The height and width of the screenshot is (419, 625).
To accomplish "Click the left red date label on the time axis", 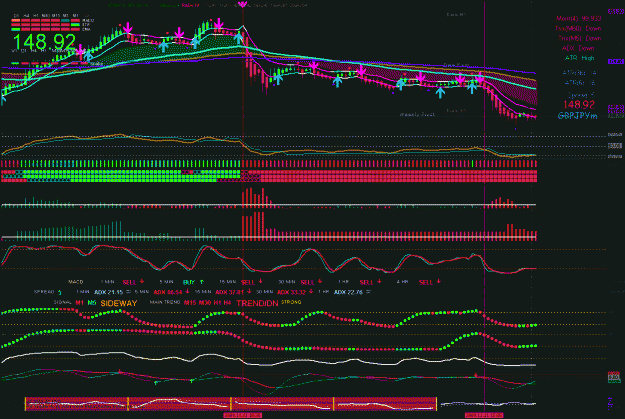I will click(x=242, y=415).
